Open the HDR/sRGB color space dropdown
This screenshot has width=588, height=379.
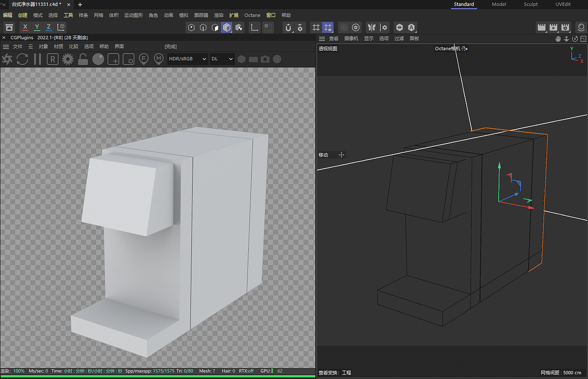(187, 59)
